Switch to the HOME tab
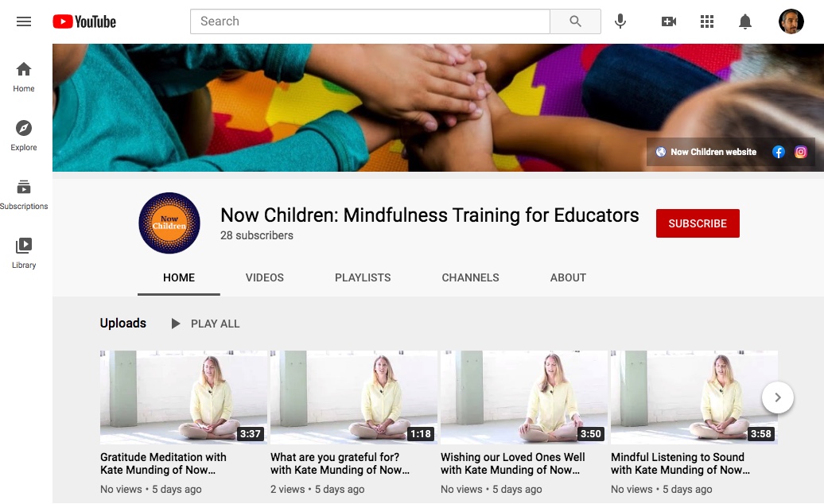The width and height of the screenshot is (824, 504). (x=179, y=277)
